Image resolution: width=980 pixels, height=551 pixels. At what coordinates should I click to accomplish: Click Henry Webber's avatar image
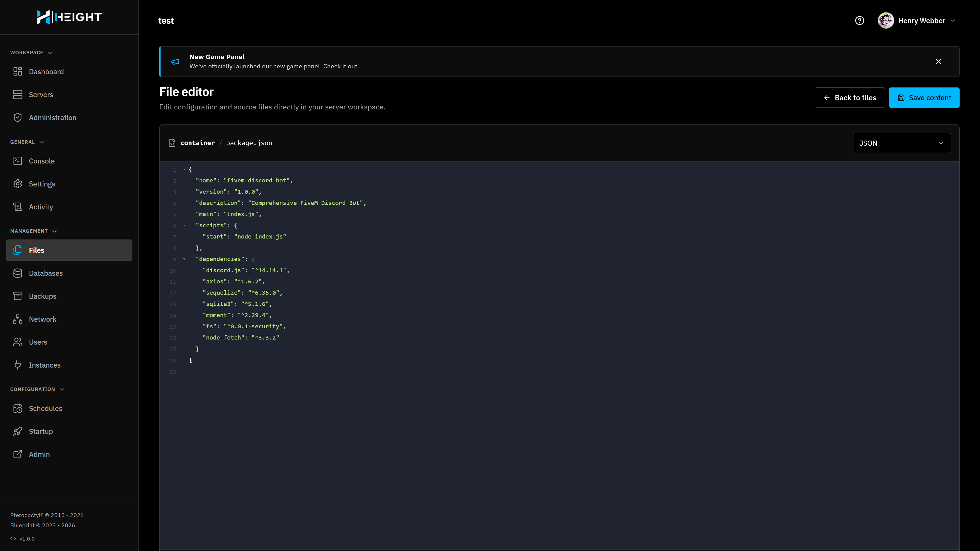(886, 20)
